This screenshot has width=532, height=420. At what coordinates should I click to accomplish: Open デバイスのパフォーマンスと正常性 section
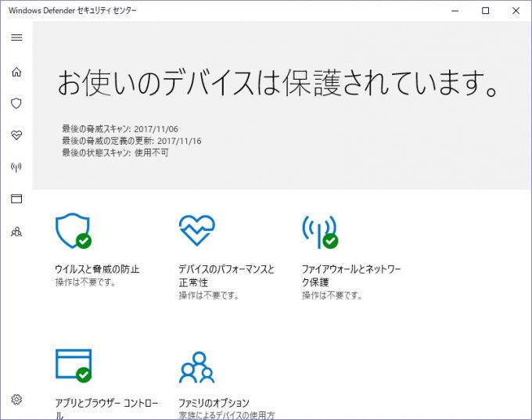point(227,275)
